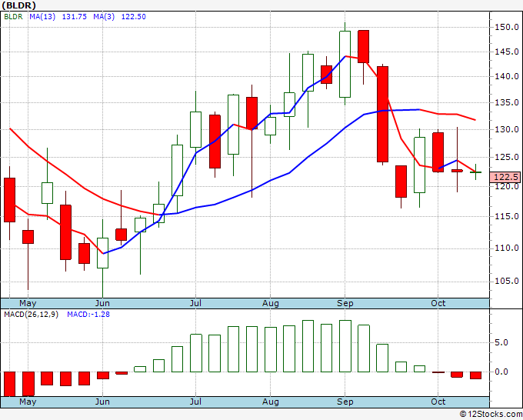This screenshot has height=420, width=523.
Task: Click the tall red mid-September candle body
Action: click(382, 114)
